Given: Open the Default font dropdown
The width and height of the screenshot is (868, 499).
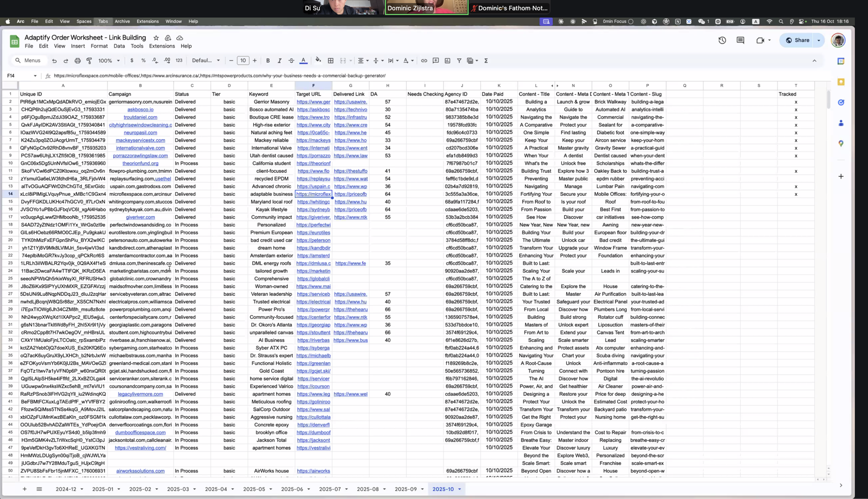Looking at the screenshot, I should click(x=206, y=61).
